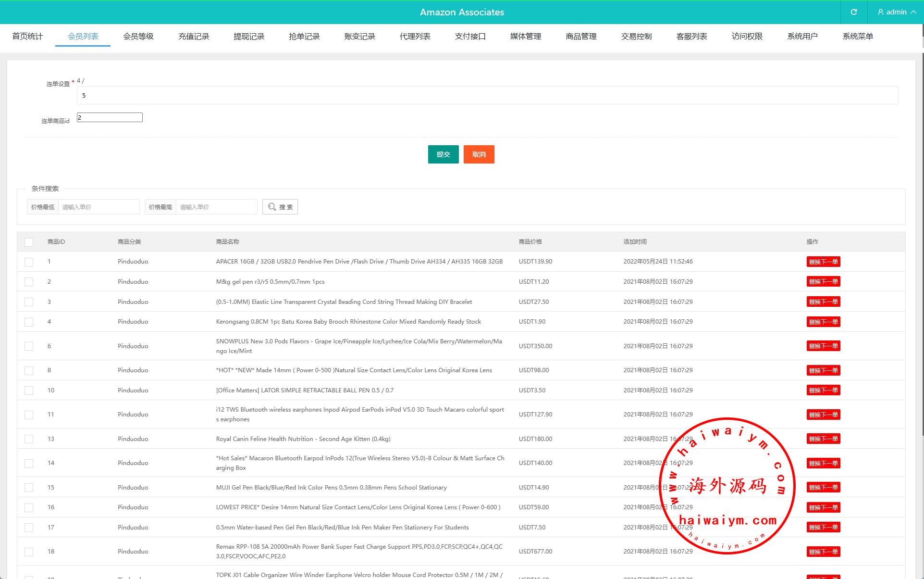
Task: Expand the admin dropdown arrow
Action: coord(913,12)
